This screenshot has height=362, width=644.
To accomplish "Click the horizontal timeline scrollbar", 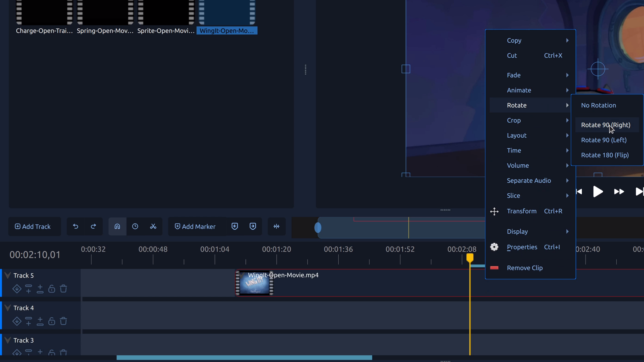I will [x=244, y=357].
